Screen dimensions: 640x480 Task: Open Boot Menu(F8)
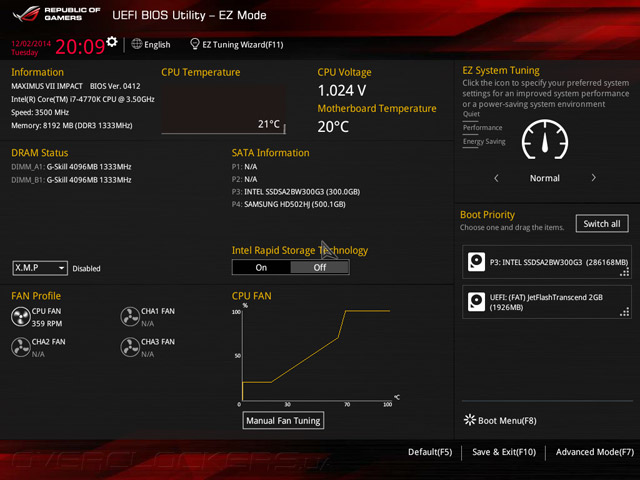point(507,420)
